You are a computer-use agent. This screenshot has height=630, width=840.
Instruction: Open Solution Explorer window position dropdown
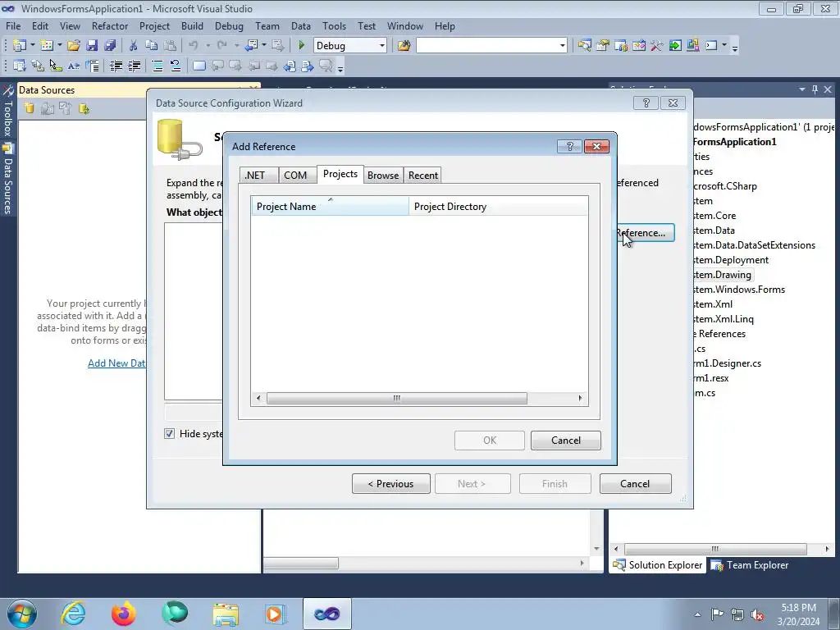[x=802, y=89]
